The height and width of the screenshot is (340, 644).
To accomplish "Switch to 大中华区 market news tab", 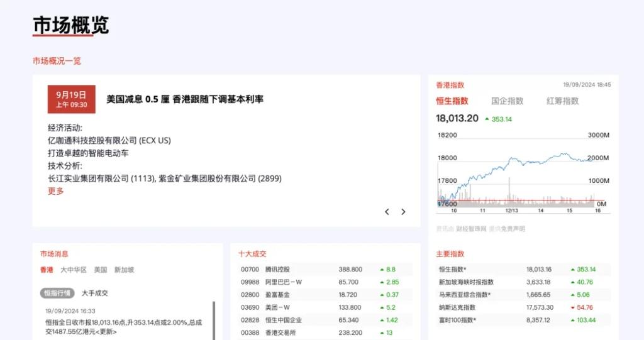I will pyautogui.click(x=74, y=270).
